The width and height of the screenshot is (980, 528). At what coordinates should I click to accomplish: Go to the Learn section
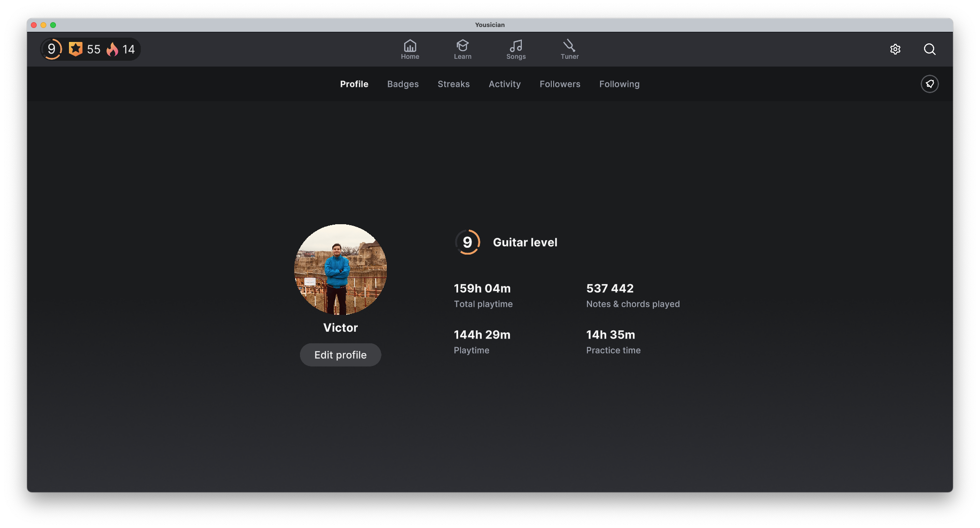click(x=463, y=49)
